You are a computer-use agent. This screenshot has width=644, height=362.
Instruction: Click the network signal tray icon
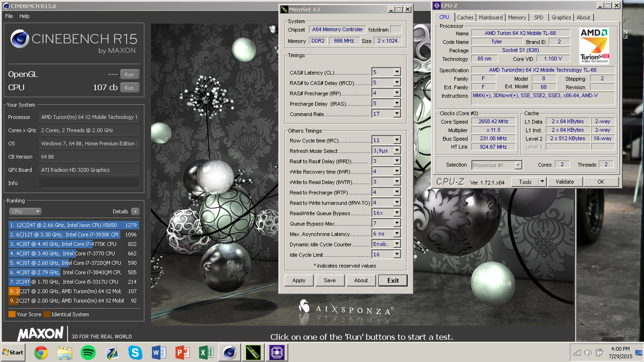[577, 353]
